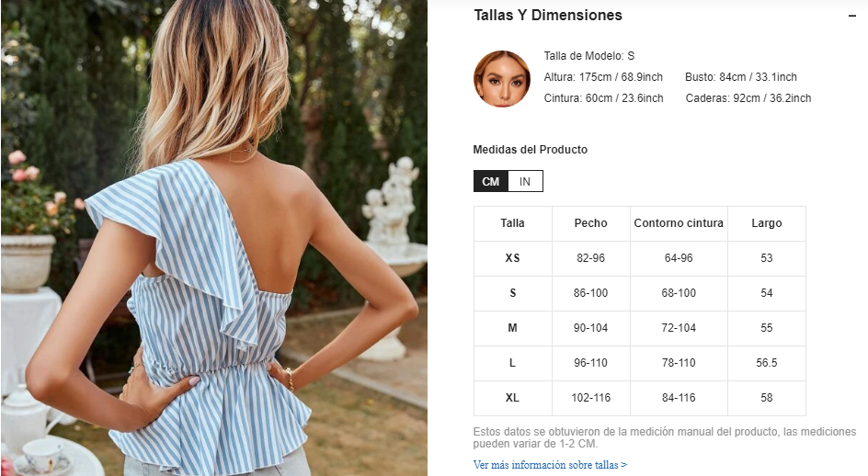Viewport: 868px width, 476px height.
Task: Click the 56.5 largo value cell
Action: pos(767,363)
